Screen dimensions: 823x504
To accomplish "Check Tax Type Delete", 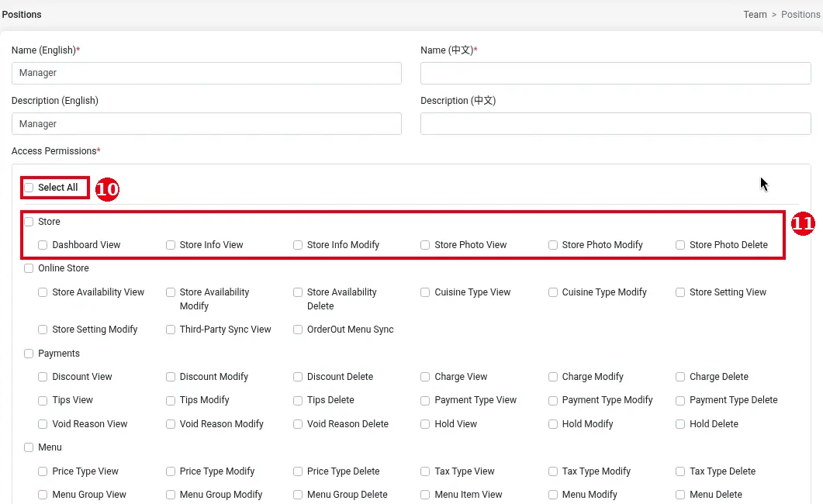I will coord(680,471).
